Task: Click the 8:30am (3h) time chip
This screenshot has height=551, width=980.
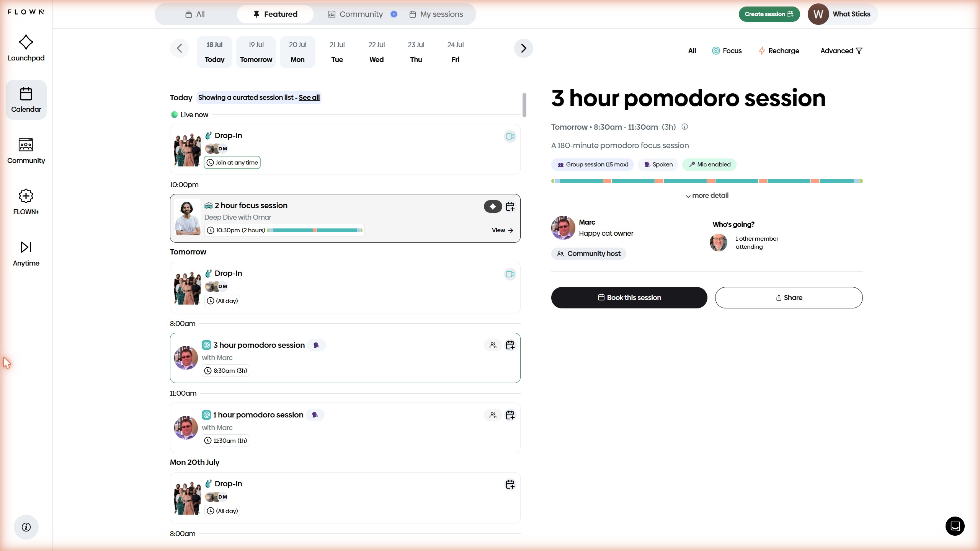Action: (225, 371)
